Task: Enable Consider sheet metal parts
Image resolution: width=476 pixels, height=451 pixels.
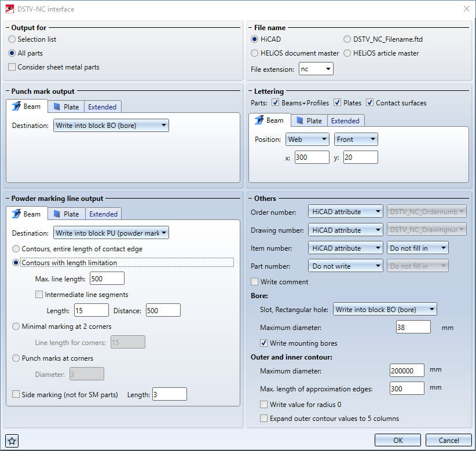Action: pos(12,67)
